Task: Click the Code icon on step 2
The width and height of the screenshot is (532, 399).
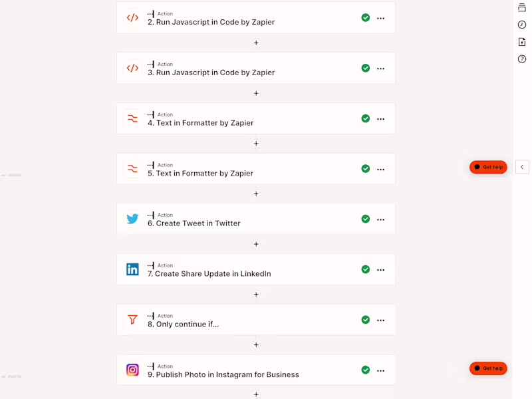Action: (132, 18)
